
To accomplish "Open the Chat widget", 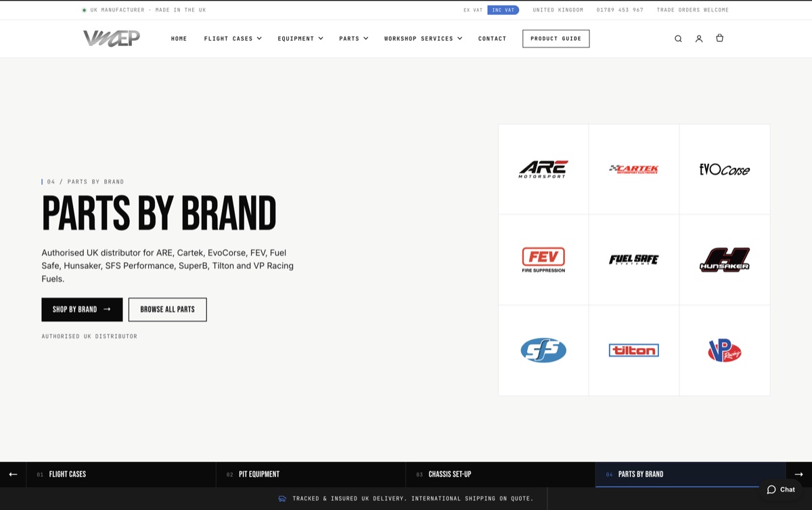I will [781, 490].
